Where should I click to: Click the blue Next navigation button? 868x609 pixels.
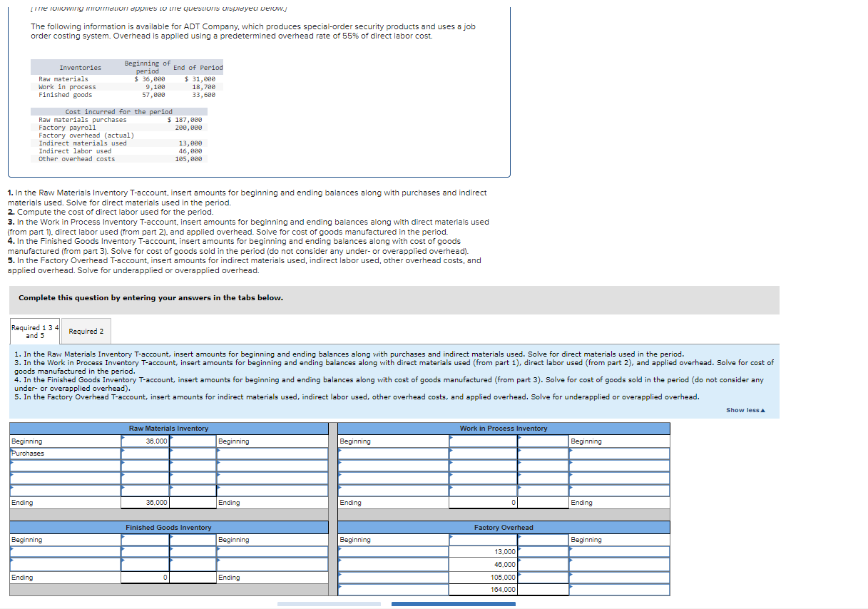coord(454,604)
